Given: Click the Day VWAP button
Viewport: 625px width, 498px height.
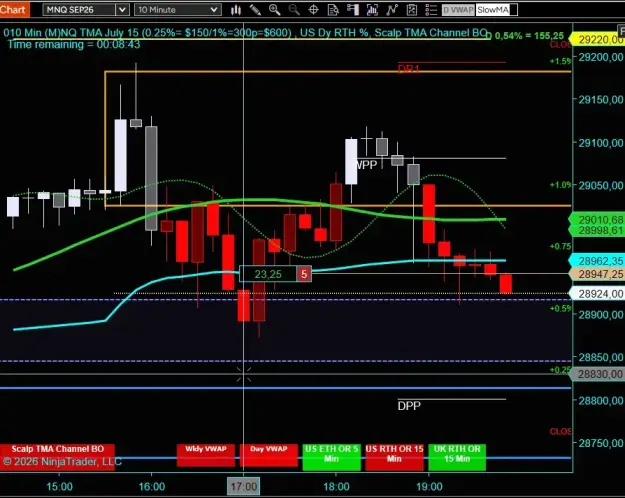Looking at the screenshot, I should click(269, 455).
